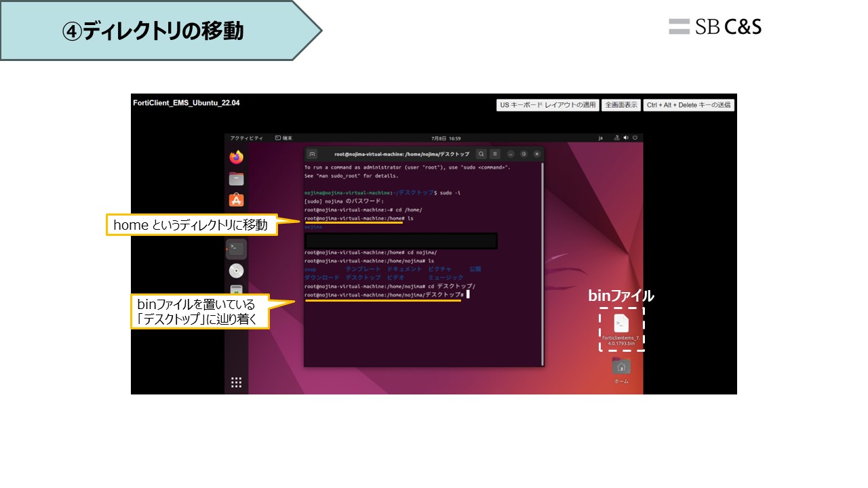Click the terminal cursor at the last prompt
This screenshot has width=868, height=488.
point(468,295)
